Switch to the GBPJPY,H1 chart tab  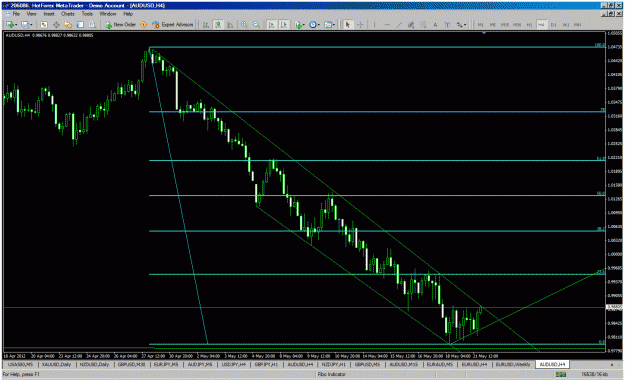click(266, 364)
